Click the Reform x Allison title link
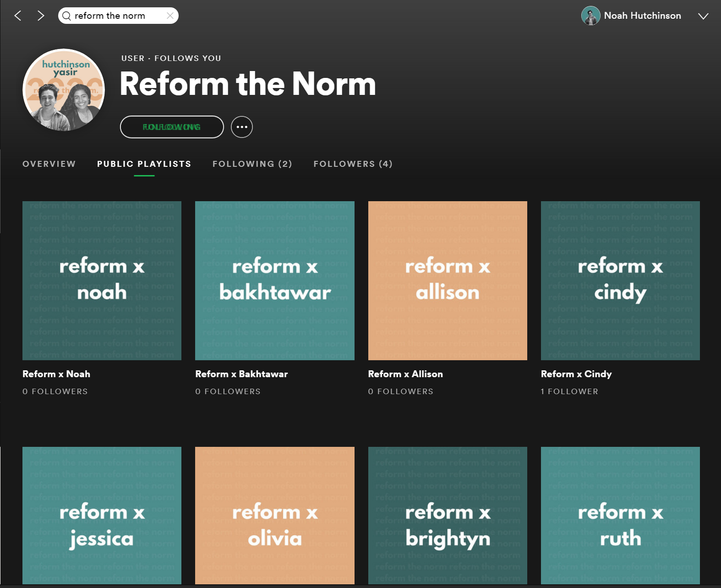Screen dimensions: 721x588 (405, 374)
